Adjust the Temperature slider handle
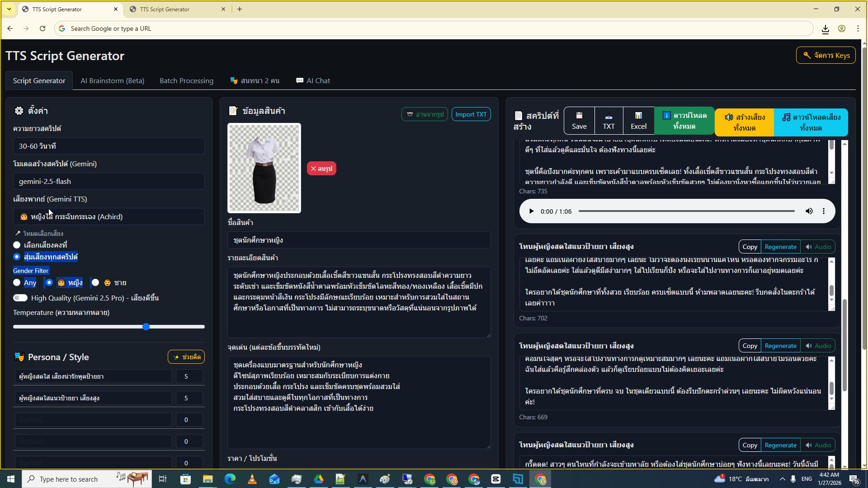868x488 pixels. tap(146, 327)
